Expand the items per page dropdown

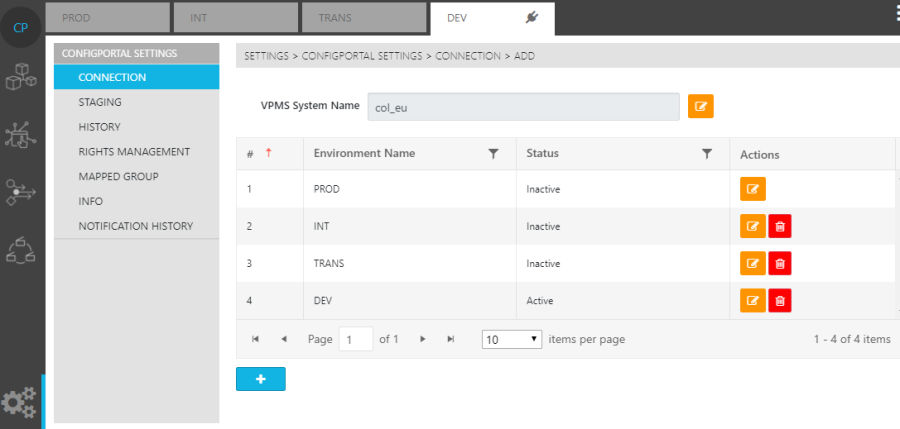click(512, 340)
